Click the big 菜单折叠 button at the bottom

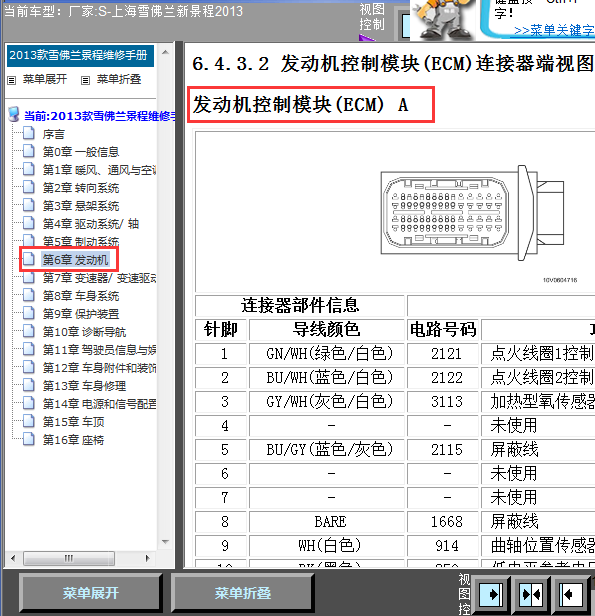(243, 593)
